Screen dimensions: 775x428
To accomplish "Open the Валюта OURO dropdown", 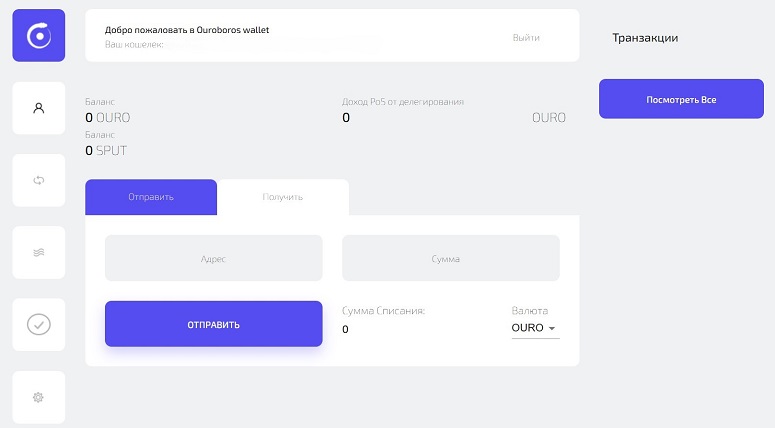I will click(535, 328).
